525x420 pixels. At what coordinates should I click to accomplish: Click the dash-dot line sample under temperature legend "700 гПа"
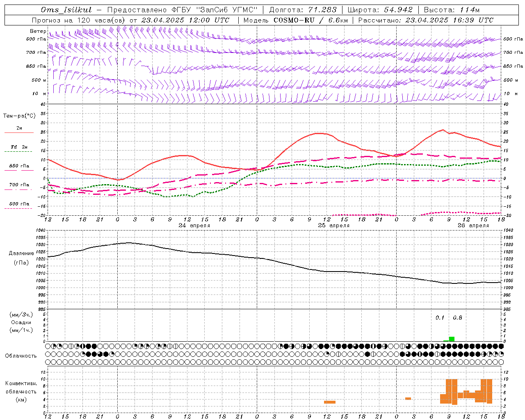click(x=19, y=189)
